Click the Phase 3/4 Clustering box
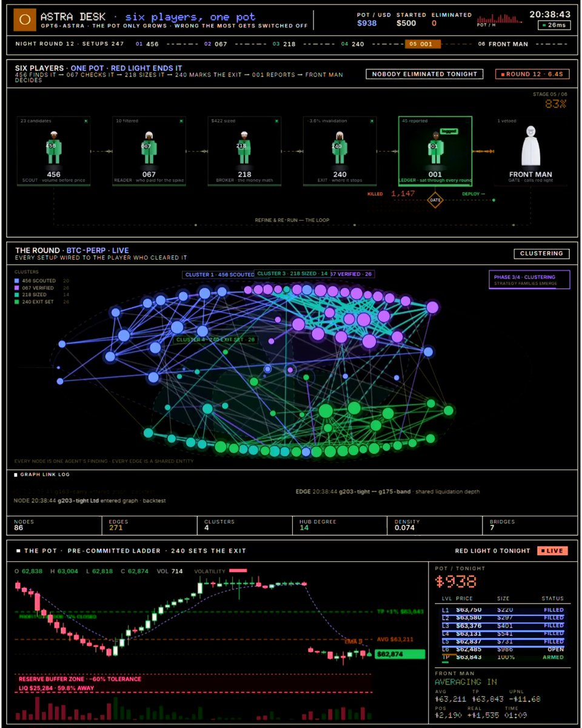 click(529, 279)
